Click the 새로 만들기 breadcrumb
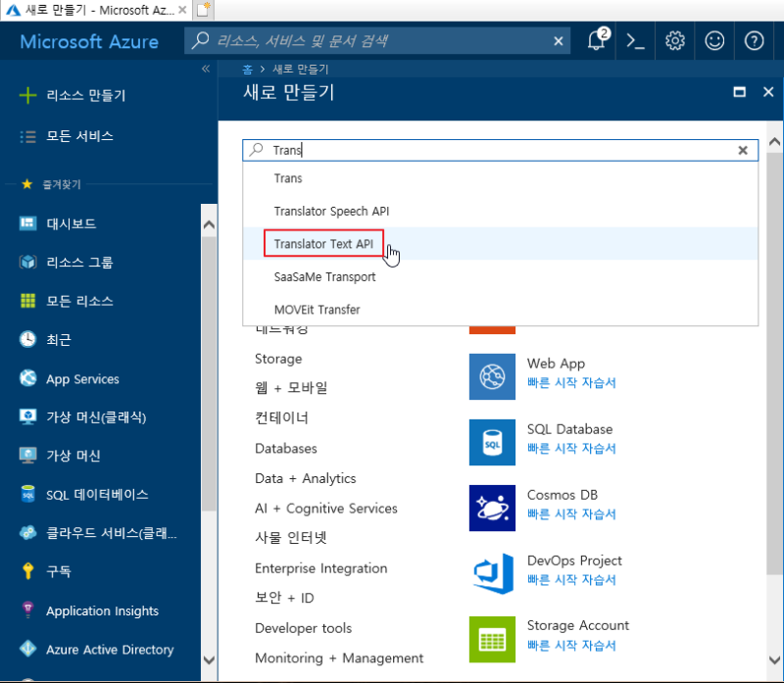 [x=300, y=69]
